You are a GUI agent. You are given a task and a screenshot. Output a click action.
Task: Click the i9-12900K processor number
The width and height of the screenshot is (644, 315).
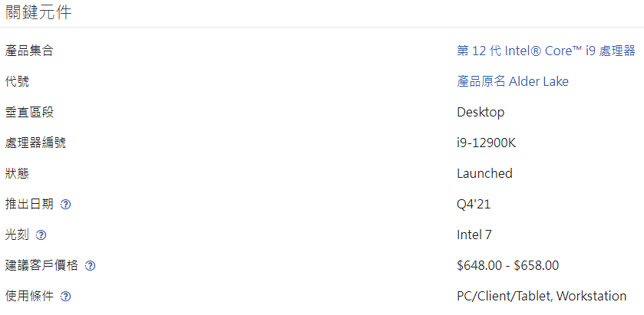[x=491, y=143]
